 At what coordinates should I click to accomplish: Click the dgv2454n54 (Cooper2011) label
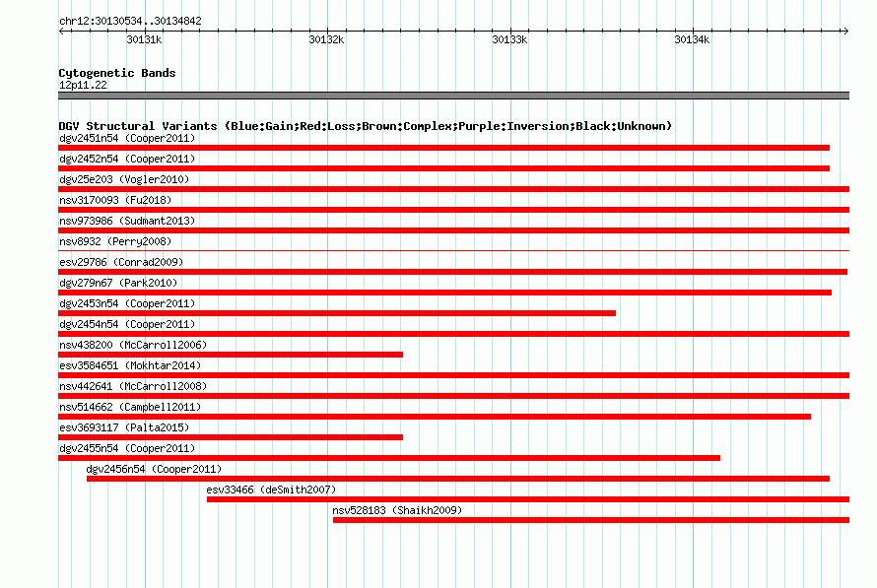[x=127, y=324]
